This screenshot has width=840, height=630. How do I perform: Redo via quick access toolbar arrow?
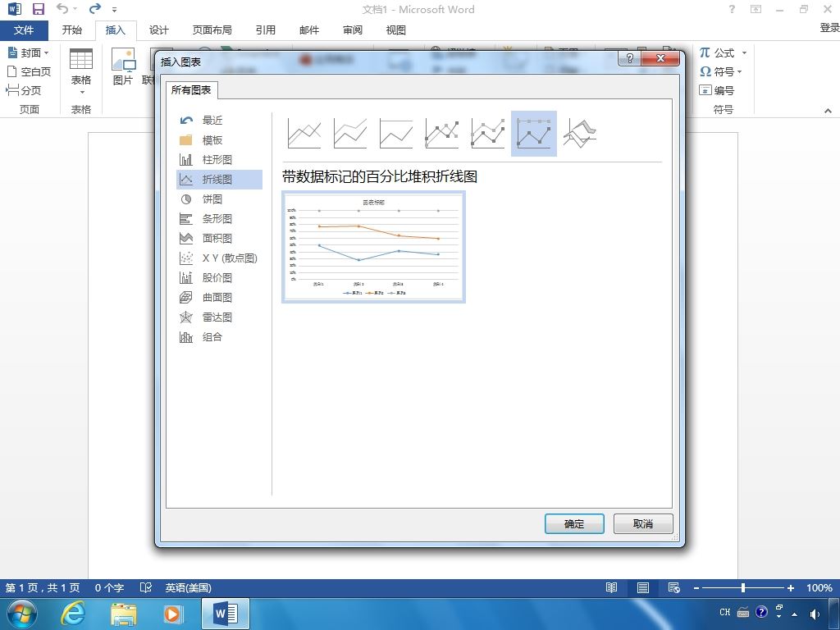(95, 9)
